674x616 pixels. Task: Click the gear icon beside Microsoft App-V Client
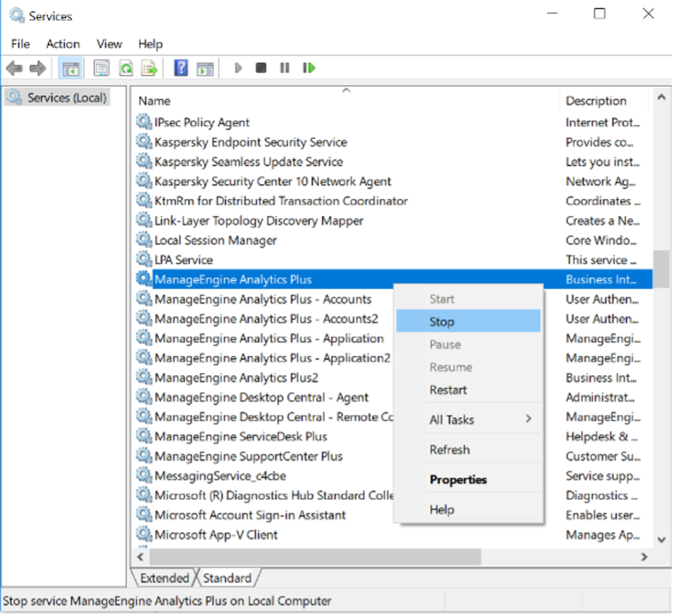[x=144, y=534]
